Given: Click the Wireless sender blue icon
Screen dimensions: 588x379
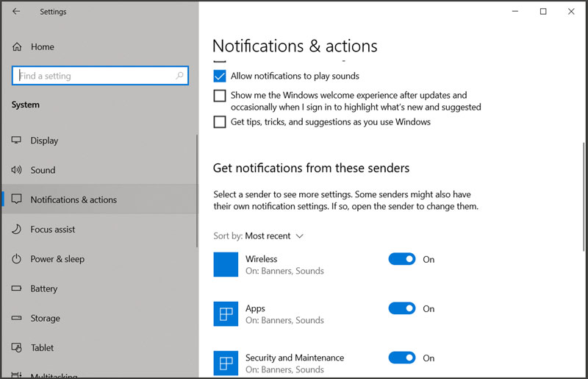Looking at the screenshot, I should (226, 264).
